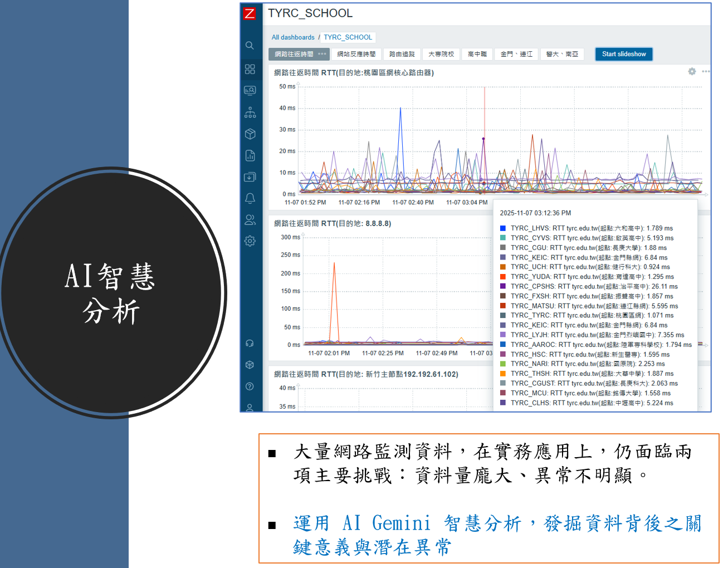The width and height of the screenshot is (728, 568).
Task: Open the Monitoring section icon
Action: pos(250,90)
